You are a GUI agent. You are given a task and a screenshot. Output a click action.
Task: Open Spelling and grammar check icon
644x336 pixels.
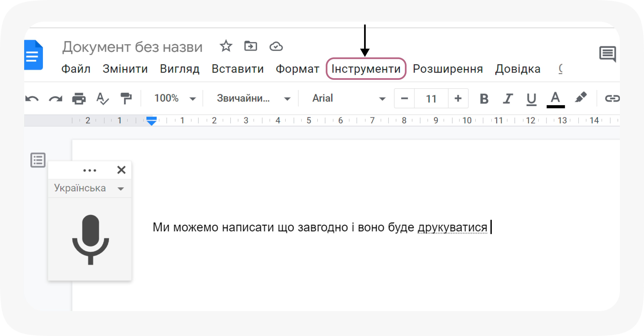point(102,98)
